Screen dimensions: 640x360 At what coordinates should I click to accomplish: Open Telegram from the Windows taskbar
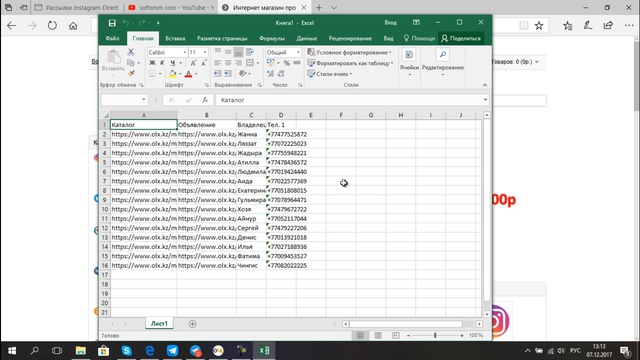pos(172,351)
